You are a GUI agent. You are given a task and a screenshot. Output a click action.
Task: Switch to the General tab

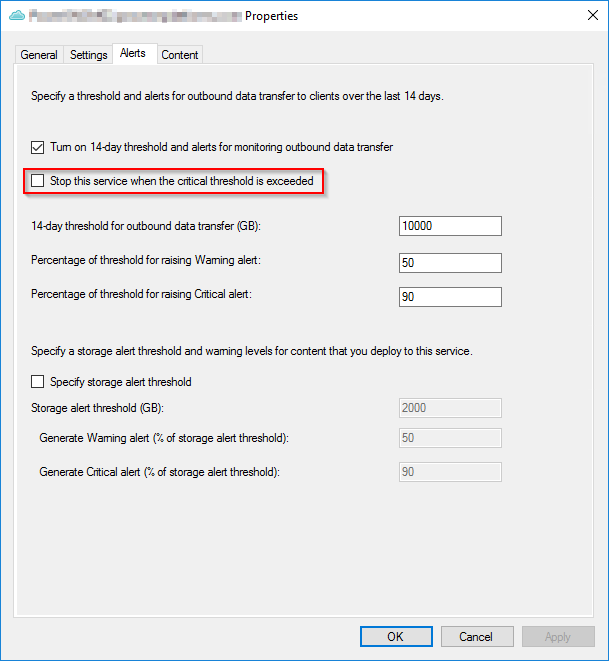pos(39,55)
